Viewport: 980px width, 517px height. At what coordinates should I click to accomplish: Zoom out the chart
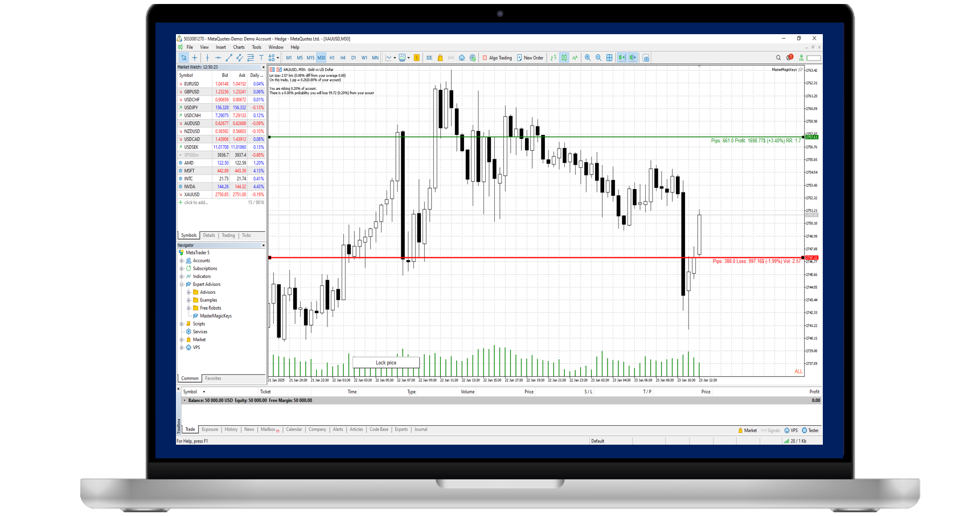pyautogui.click(x=598, y=58)
